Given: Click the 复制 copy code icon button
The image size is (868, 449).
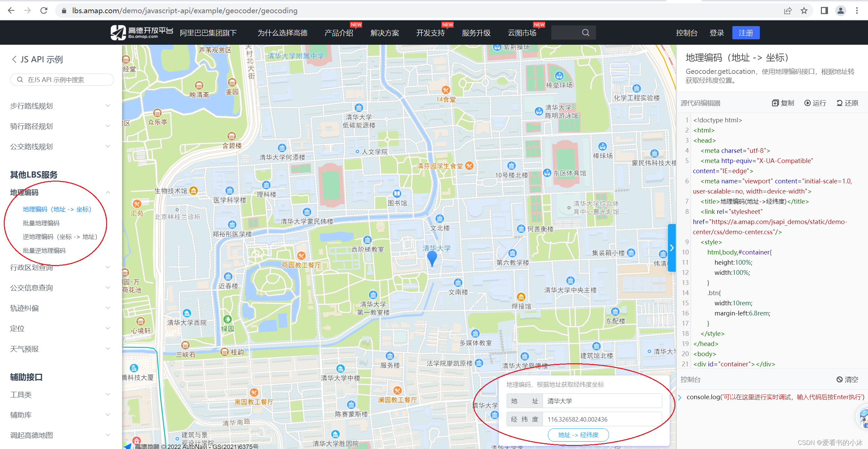Looking at the screenshot, I should tap(783, 103).
